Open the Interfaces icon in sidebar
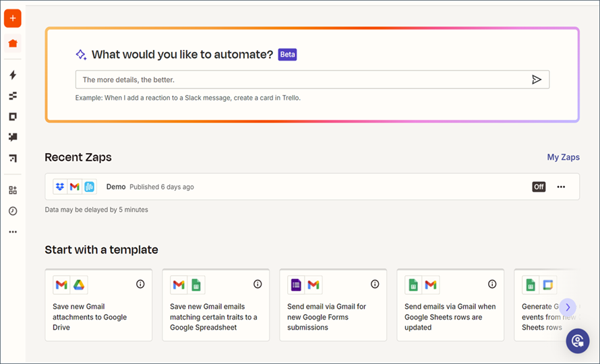 13,117
